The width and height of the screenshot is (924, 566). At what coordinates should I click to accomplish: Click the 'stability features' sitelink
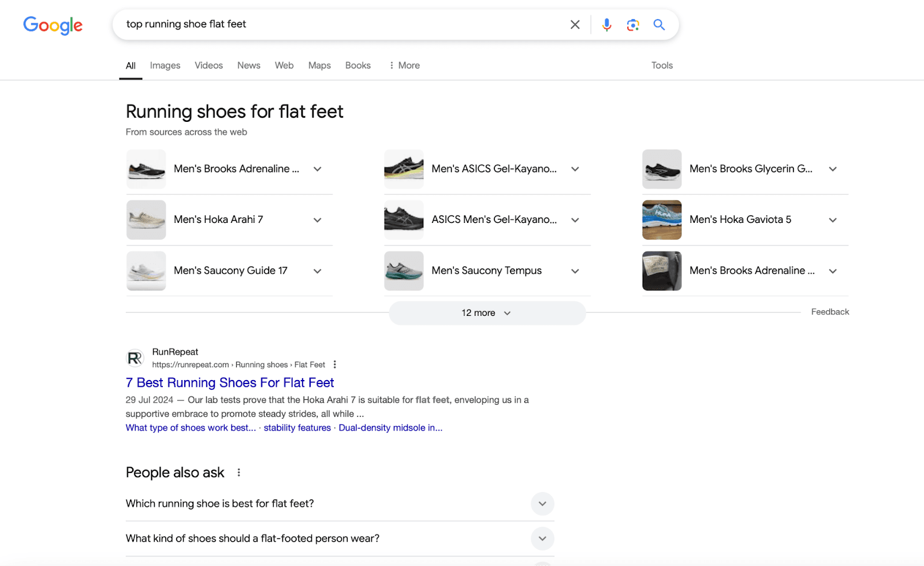pyautogui.click(x=297, y=427)
